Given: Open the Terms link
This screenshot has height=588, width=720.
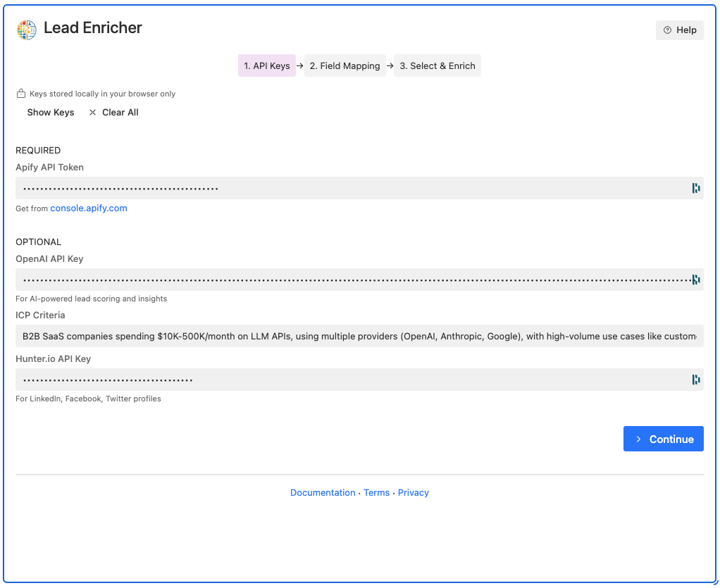Looking at the screenshot, I should tap(376, 492).
